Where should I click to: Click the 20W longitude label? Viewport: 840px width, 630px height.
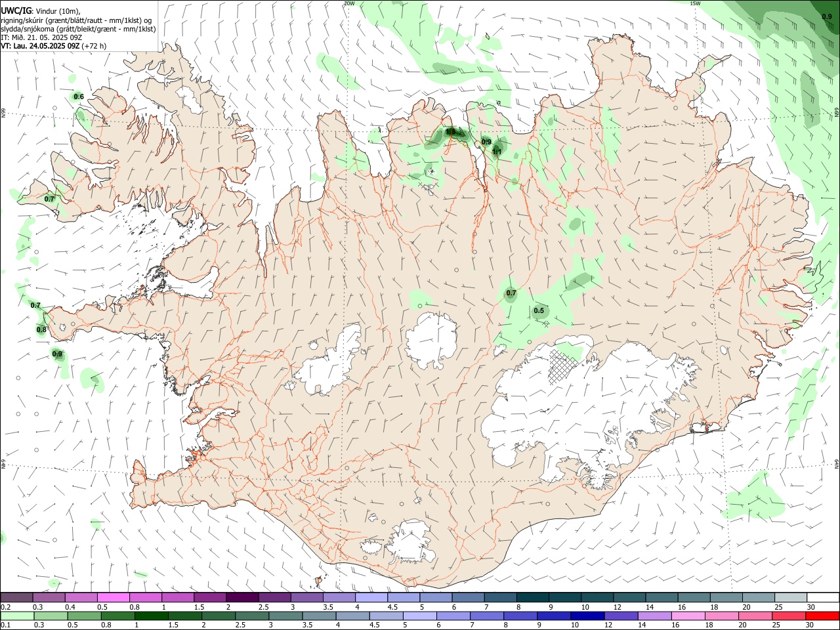(349, 3)
